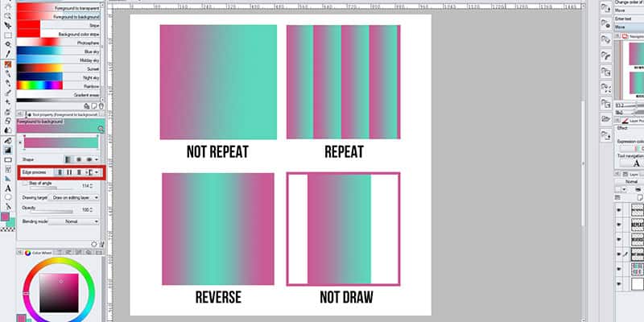
Task: Click the gradient list vertical scrollbar
Action: coord(102,52)
